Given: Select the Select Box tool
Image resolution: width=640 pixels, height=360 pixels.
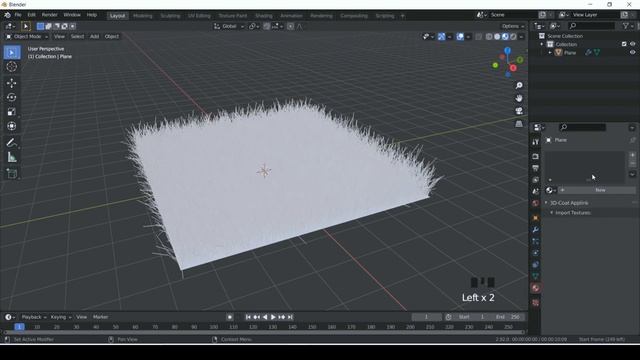Looking at the screenshot, I should (x=12, y=53).
